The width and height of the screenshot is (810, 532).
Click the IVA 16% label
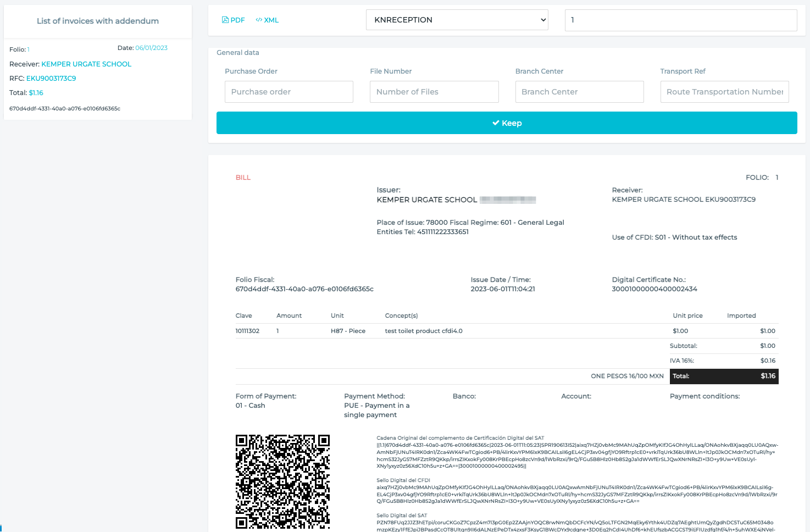click(x=682, y=361)
